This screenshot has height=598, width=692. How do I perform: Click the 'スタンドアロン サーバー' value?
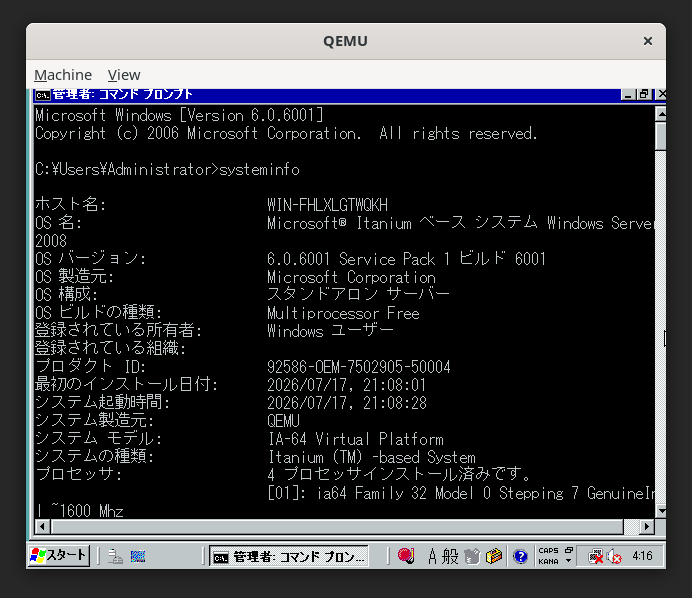(x=358, y=294)
